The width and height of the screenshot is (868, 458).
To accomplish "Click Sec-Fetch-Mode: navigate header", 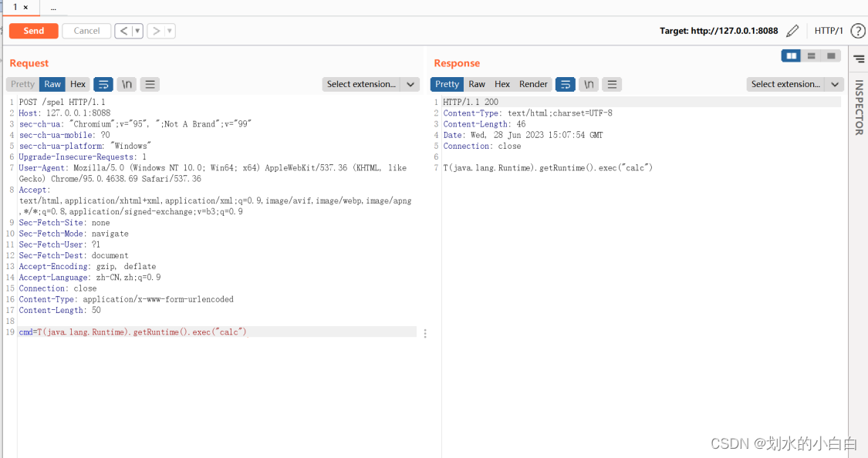I will (x=73, y=234).
